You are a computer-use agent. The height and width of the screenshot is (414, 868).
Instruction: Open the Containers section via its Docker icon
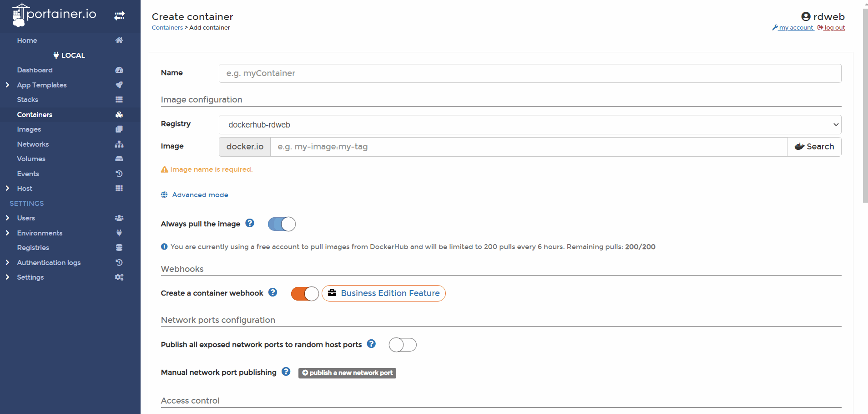[x=119, y=114]
